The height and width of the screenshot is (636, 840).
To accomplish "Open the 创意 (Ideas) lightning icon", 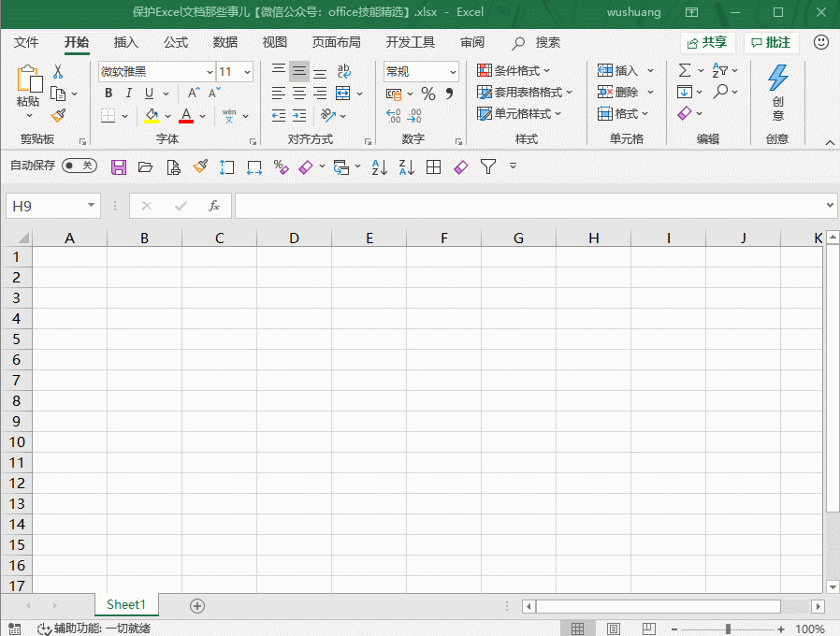I will point(777,92).
